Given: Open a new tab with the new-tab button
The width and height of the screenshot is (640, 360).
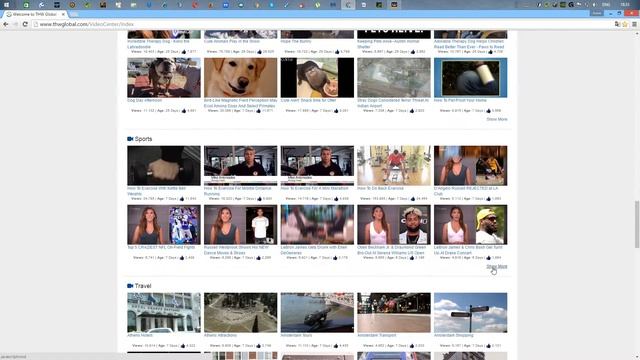Looking at the screenshot, I should click(x=74, y=15).
